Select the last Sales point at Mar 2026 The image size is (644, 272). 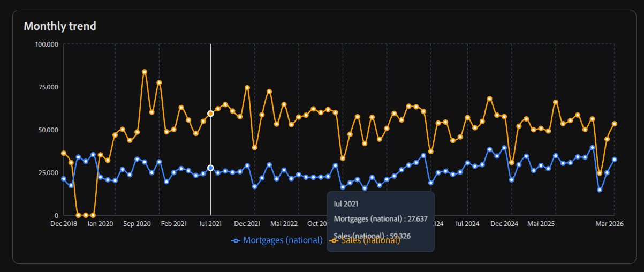click(x=615, y=124)
